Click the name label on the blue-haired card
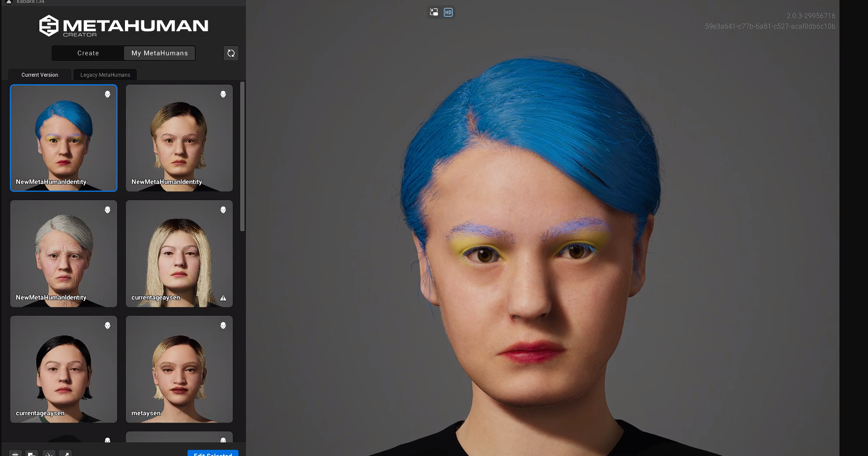 (x=51, y=182)
